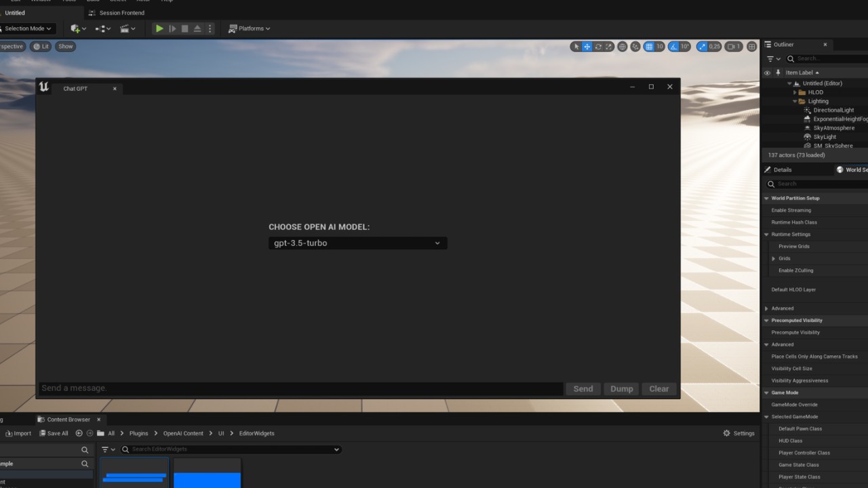Select the Outliner panel tab
The width and height of the screenshot is (868, 488).
click(x=784, y=45)
